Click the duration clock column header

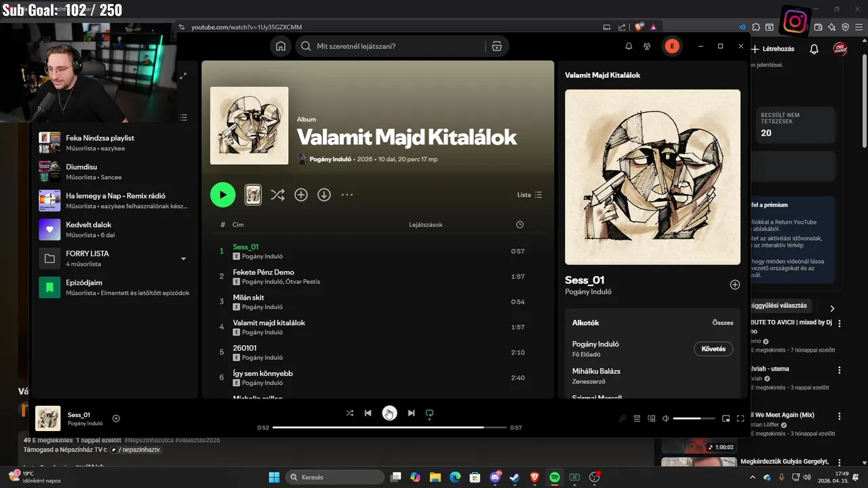pos(519,224)
